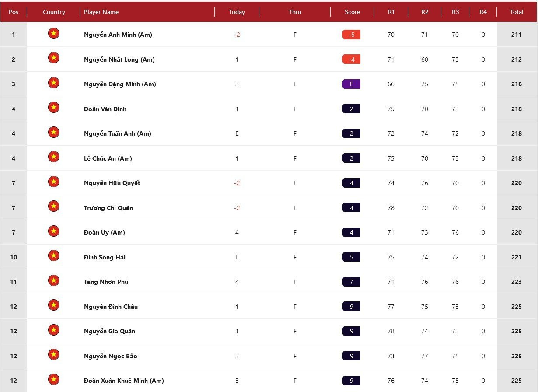Click the purple E score badge
This screenshot has width=538, height=392.
pyautogui.click(x=351, y=84)
